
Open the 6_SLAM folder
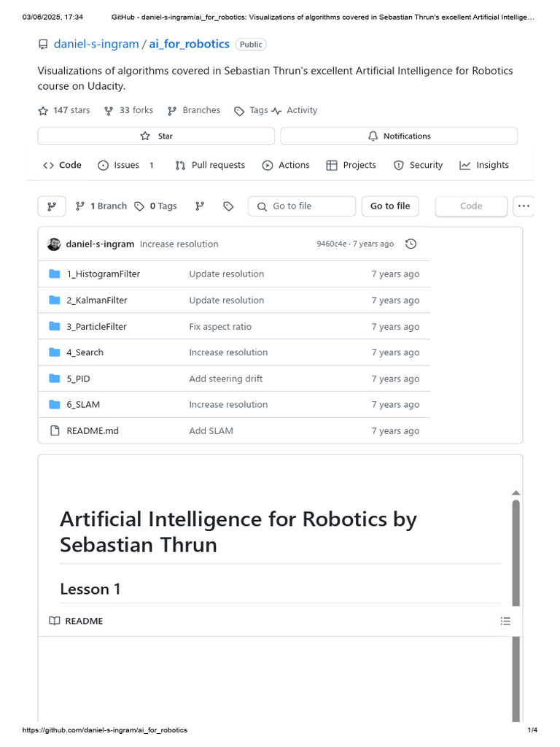pyautogui.click(x=83, y=404)
